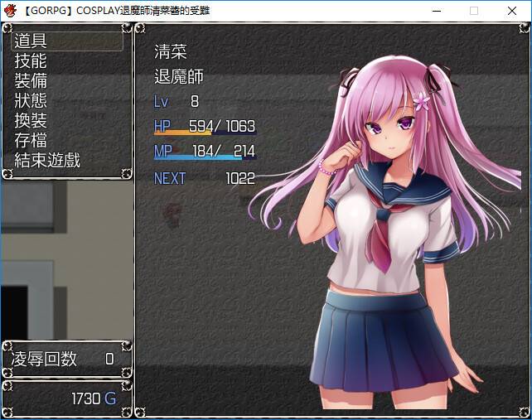The image size is (532, 420).
Task: Click the character name 清菜
Action: pyautogui.click(x=171, y=51)
